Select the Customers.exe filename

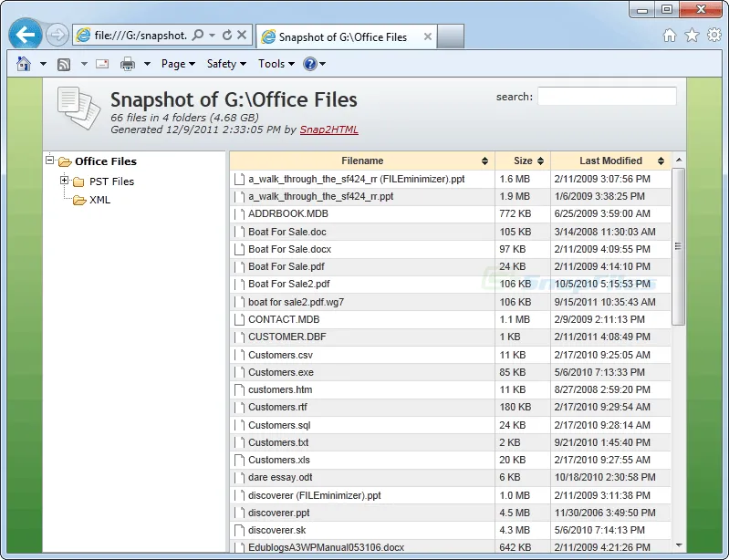coord(281,372)
